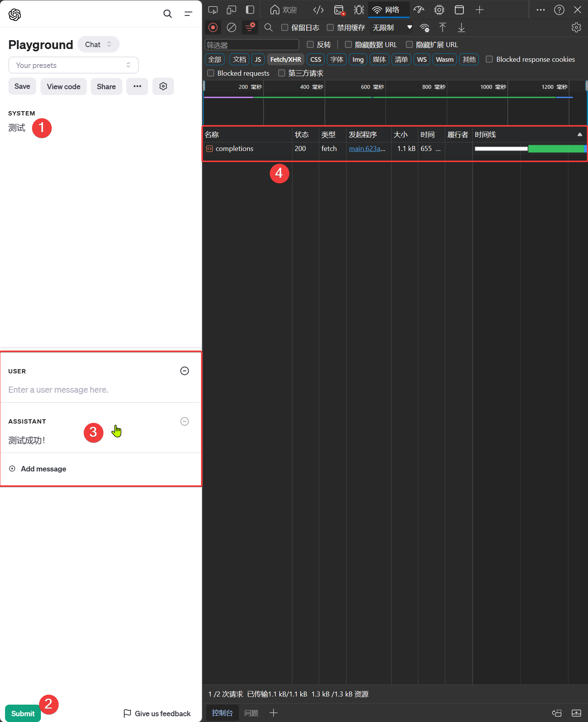Switch to 问题 drawer tab
This screenshot has height=722, width=588.
coord(252,713)
